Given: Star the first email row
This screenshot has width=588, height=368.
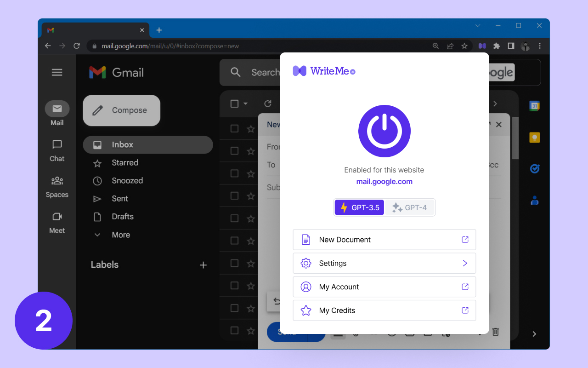Looking at the screenshot, I should click(251, 129).
